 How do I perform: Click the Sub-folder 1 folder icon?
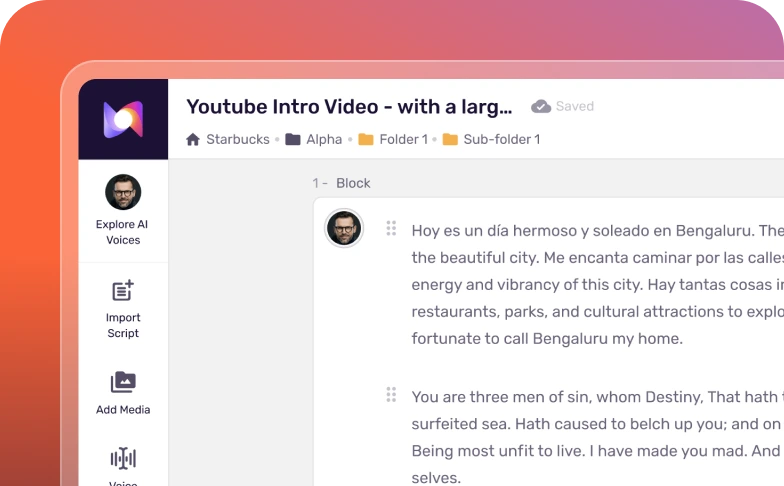(x=450, y=140)
